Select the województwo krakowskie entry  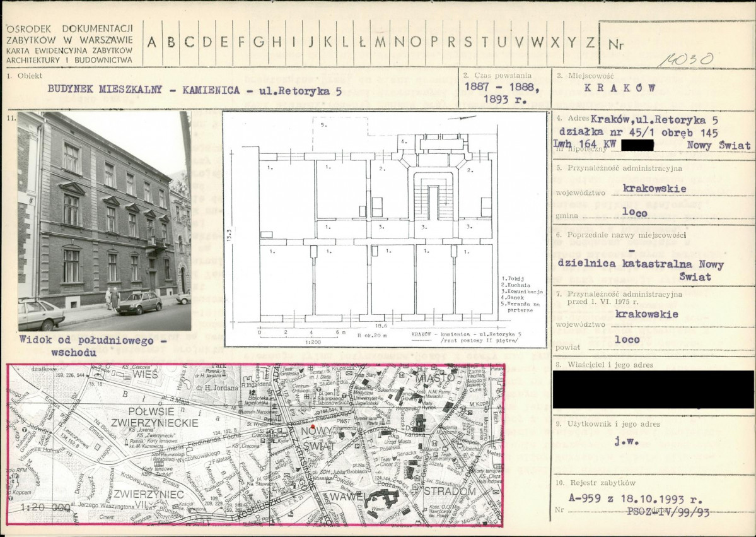[x=654, y=189]
